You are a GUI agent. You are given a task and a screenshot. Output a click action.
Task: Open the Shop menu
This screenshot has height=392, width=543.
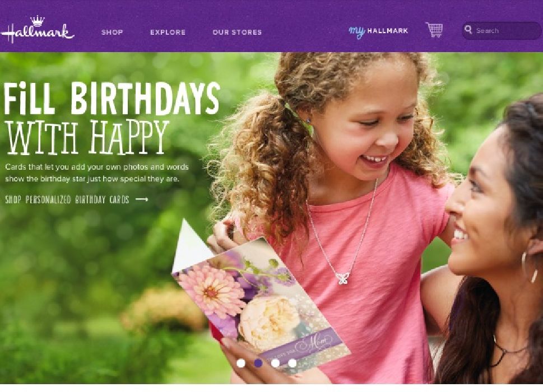pyautogui.click(x=112, y=32)
